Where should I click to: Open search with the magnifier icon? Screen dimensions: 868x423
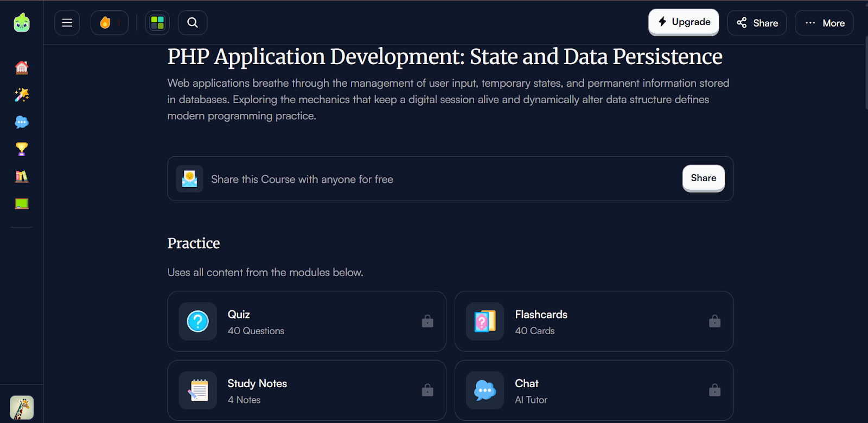point(193,23)
